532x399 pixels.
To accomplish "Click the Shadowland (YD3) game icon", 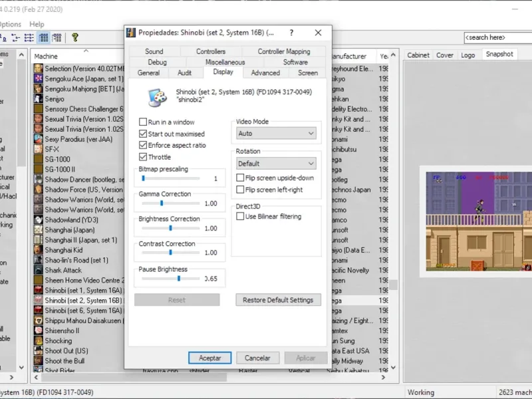I will (x=39, y=220).
